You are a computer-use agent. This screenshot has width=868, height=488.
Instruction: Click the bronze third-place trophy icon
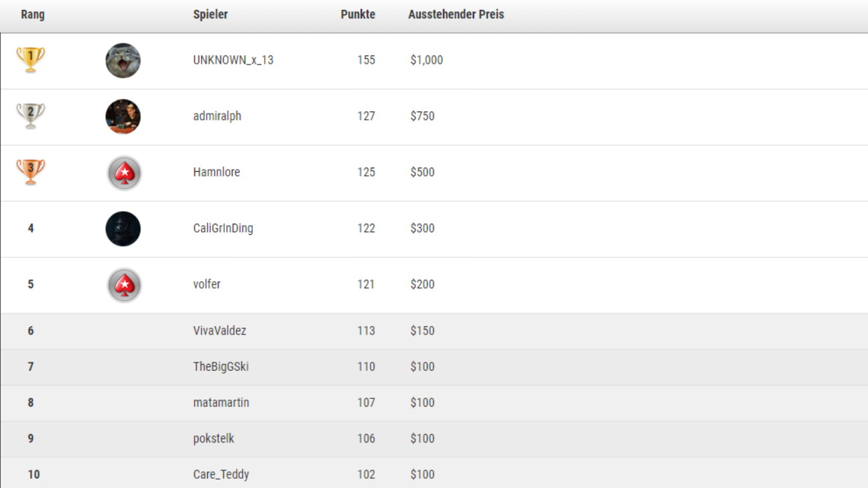click(31, 172)
